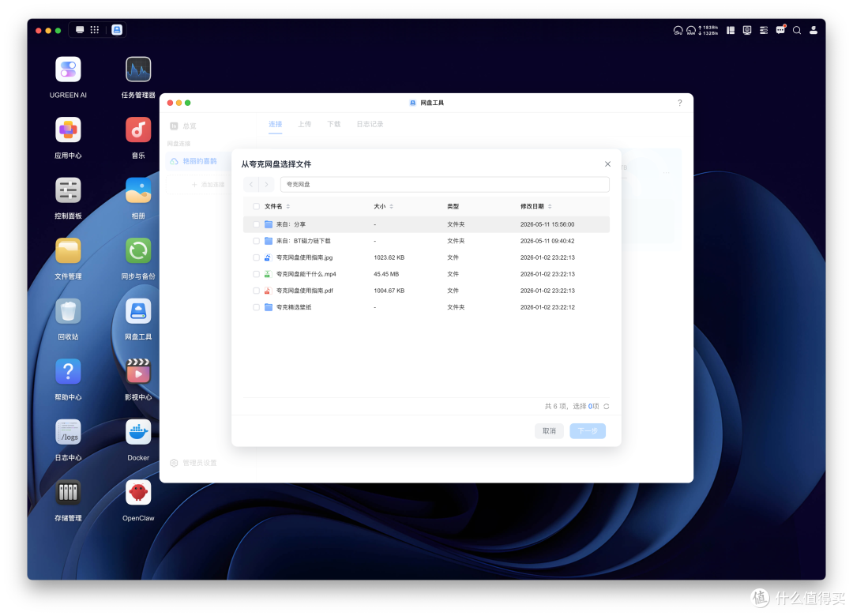Open the 回收站 recycle bin icon
The image size is (853, 616).
click(68, 311)
